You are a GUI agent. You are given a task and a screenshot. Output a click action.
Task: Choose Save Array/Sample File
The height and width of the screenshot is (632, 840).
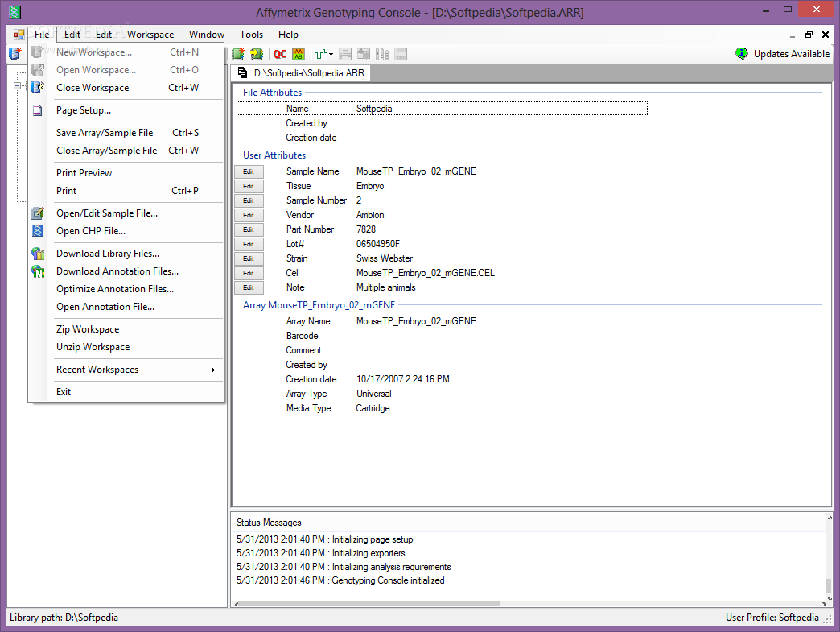(126, 133)
